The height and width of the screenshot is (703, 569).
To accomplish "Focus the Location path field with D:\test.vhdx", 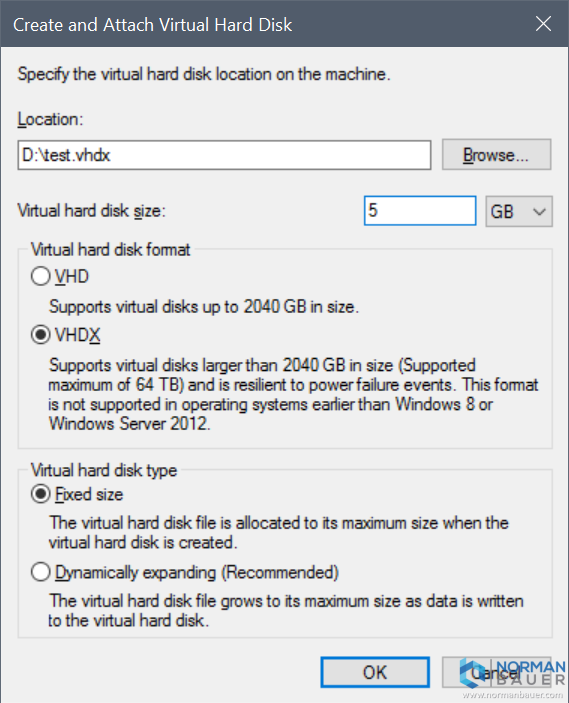I will (x=224, y=155).
